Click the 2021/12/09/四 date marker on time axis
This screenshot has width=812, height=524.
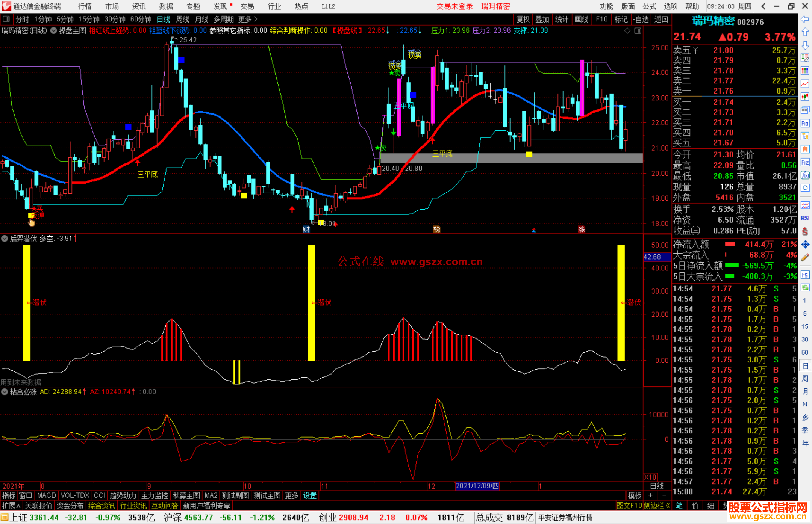477,486
